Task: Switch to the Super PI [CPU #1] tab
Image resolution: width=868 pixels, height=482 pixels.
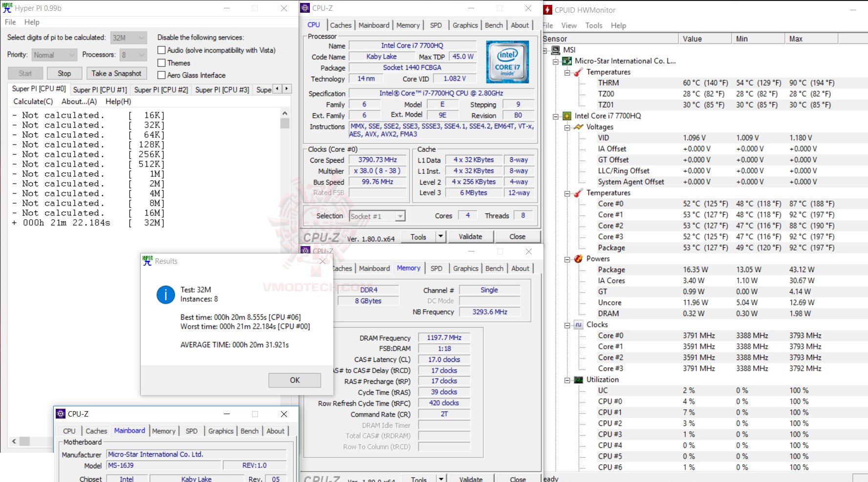Action: [x=100, y=90]
